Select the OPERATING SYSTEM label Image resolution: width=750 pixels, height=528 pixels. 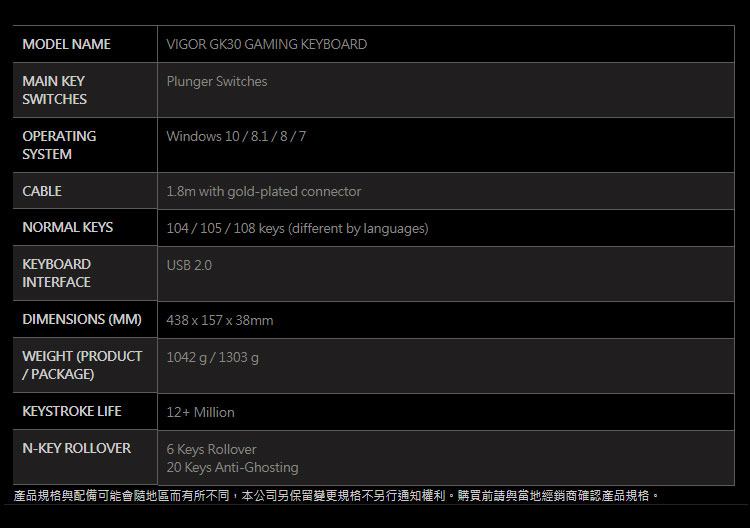(x=59, y=145)
